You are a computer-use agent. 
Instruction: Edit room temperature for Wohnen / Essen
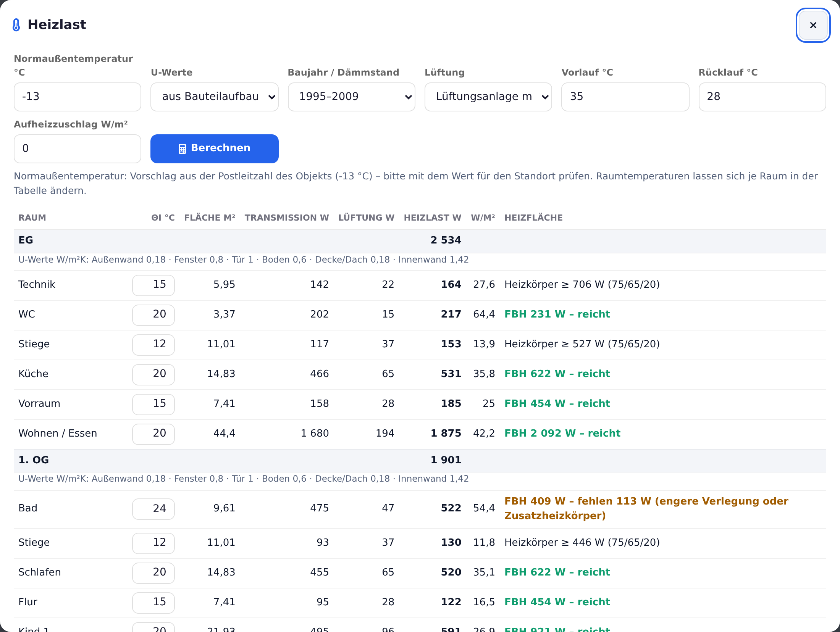pyautogui.click(x=153, y=434)
